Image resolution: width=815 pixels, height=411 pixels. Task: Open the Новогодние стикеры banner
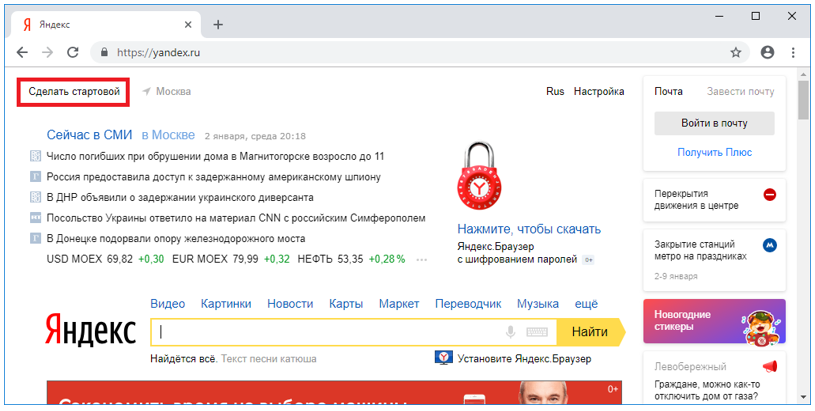(714, 321)
